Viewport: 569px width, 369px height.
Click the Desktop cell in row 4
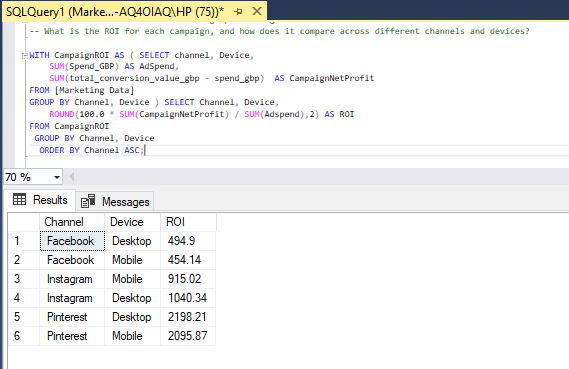point(132,298)
